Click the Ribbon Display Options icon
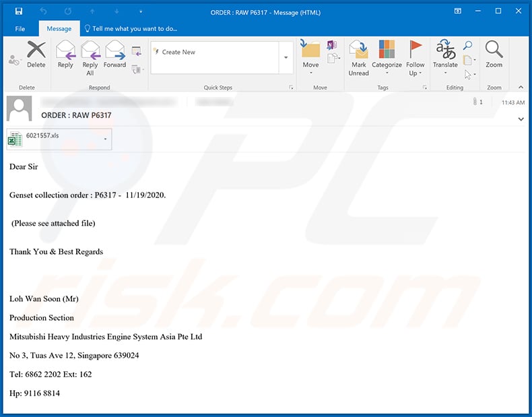 click(458, 11)
